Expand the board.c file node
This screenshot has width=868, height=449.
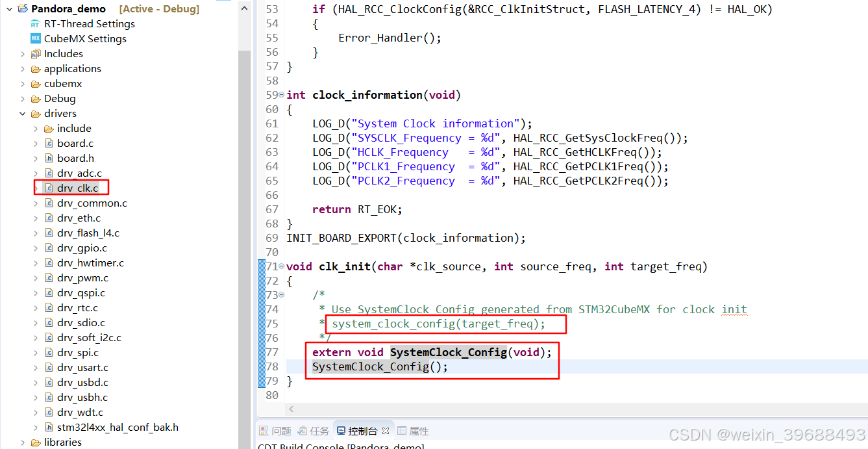tap(36, 144)
